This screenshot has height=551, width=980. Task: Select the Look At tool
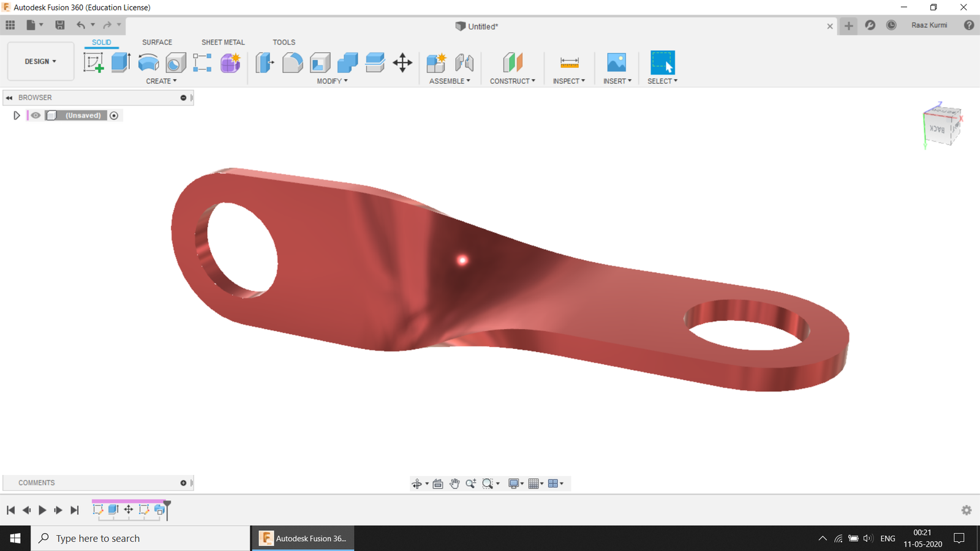(438, 484)
